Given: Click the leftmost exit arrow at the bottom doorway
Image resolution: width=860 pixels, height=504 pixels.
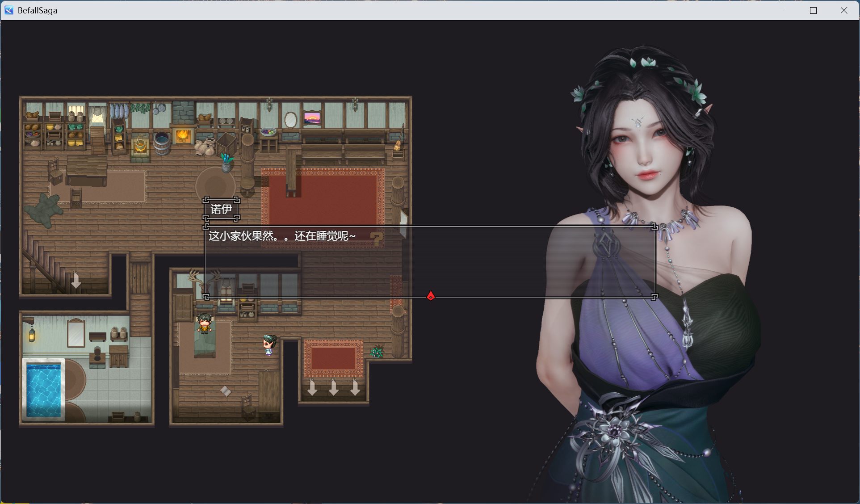Looking at the screenshot, I should 312,388.
